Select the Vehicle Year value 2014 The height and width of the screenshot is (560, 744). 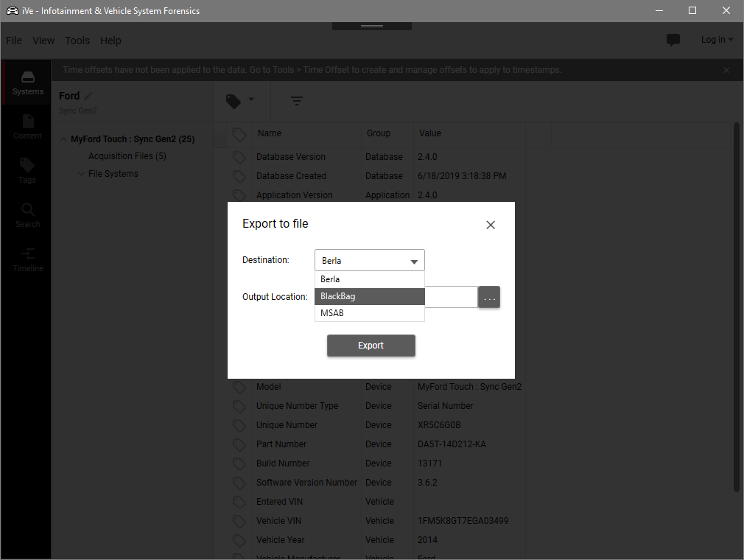coord(427,539)
